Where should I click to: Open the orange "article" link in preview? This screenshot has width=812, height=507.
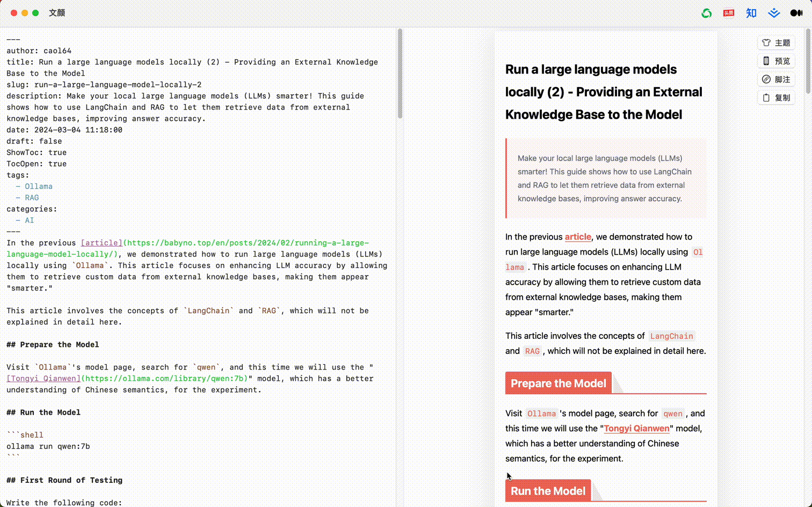(x=577, y=237)
